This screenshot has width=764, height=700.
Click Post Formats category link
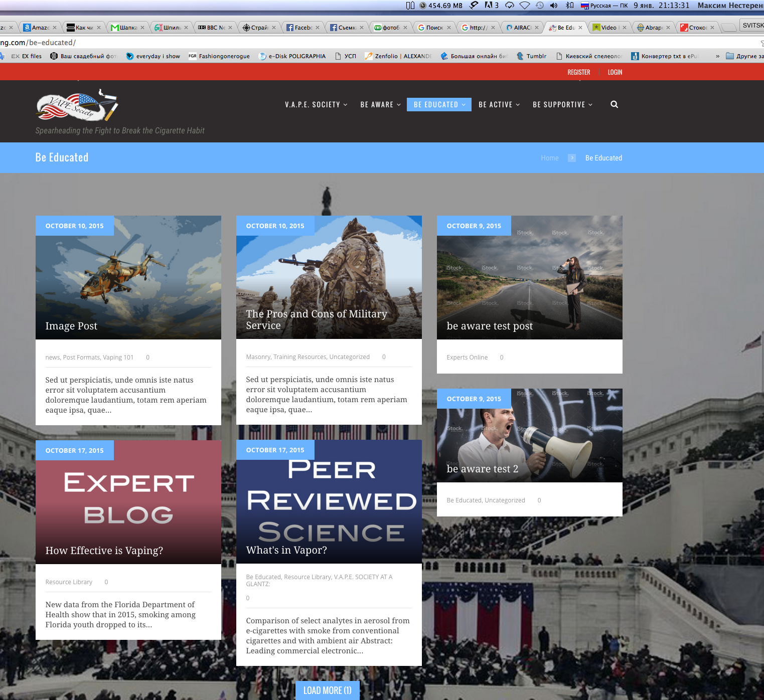pos(82,358)
